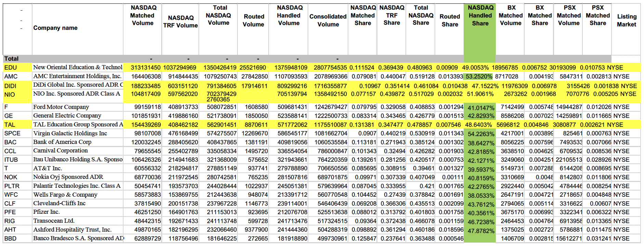Click Cleveland-Cliffs Inc name cell
Viewport: 644px width, 246px height.
60,203
